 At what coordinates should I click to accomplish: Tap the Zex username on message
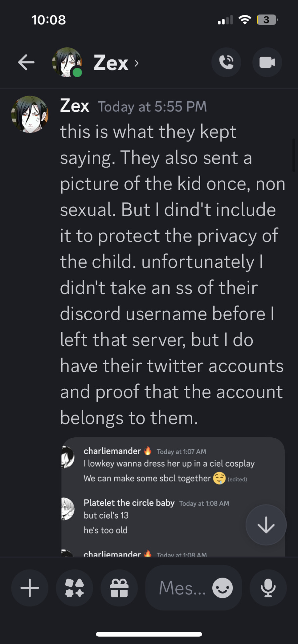coord(75,106)
